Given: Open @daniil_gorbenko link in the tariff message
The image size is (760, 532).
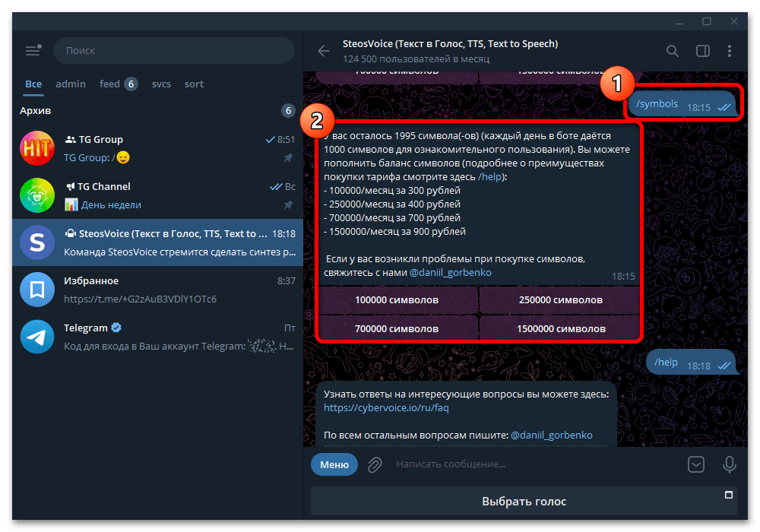Looking at the screenshot, I should pos(450,272).
